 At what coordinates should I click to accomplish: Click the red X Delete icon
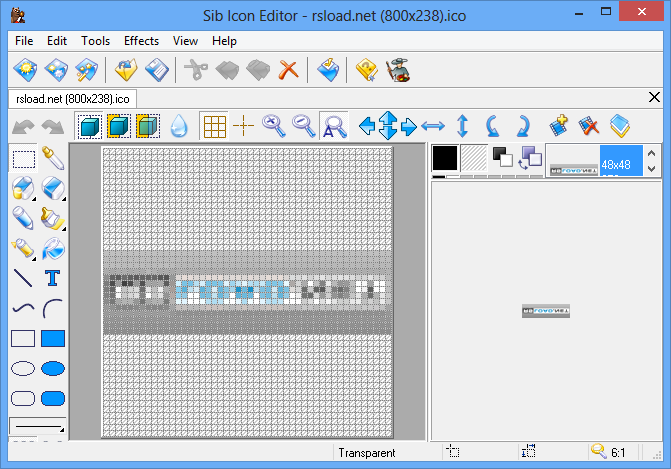(288, 70)
